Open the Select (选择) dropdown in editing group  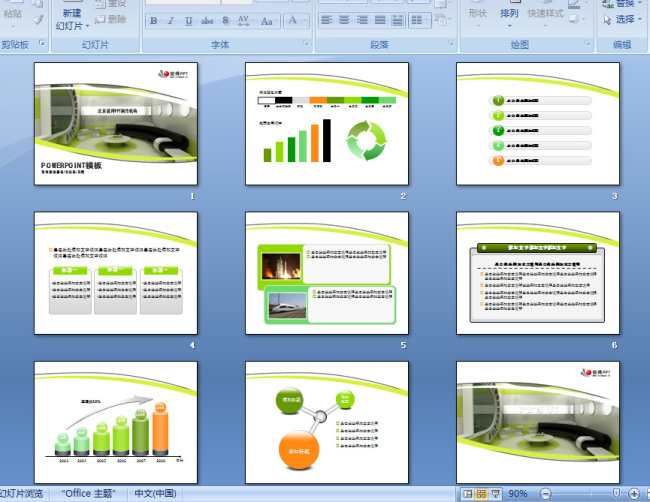625,19
